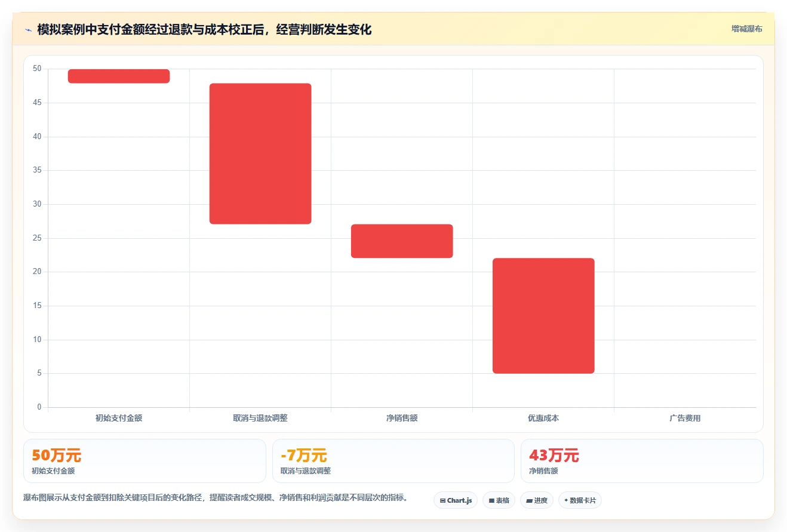Click the 50万元 data card
This screenshot has width=787, height=532.
(x=145, y=461)
